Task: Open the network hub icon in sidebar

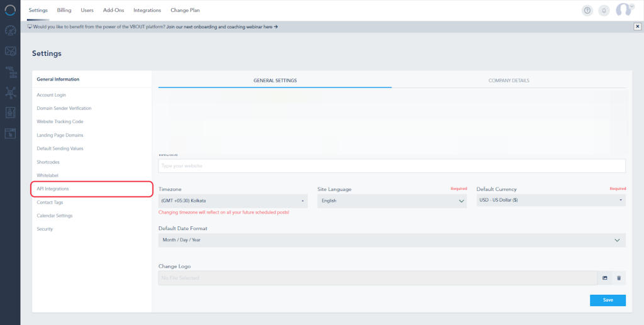Action: [10, 92]
